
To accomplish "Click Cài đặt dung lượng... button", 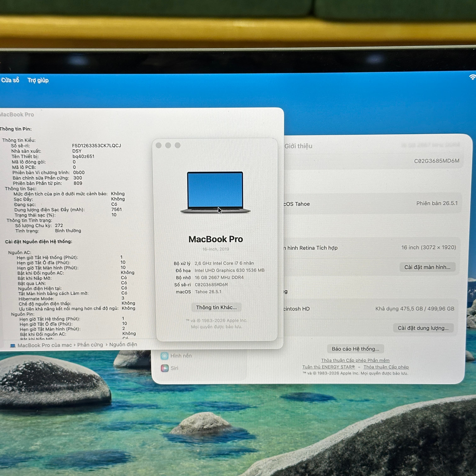I will (x=423, y=328).
